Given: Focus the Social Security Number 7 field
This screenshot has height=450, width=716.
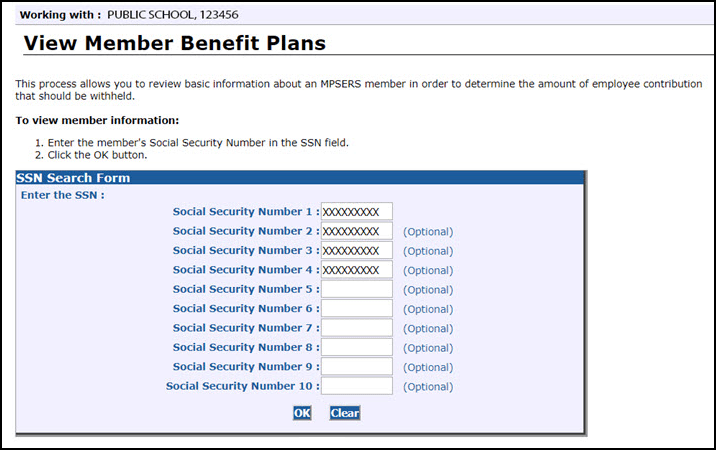Looking at the screenshot, I should point(357,328).
